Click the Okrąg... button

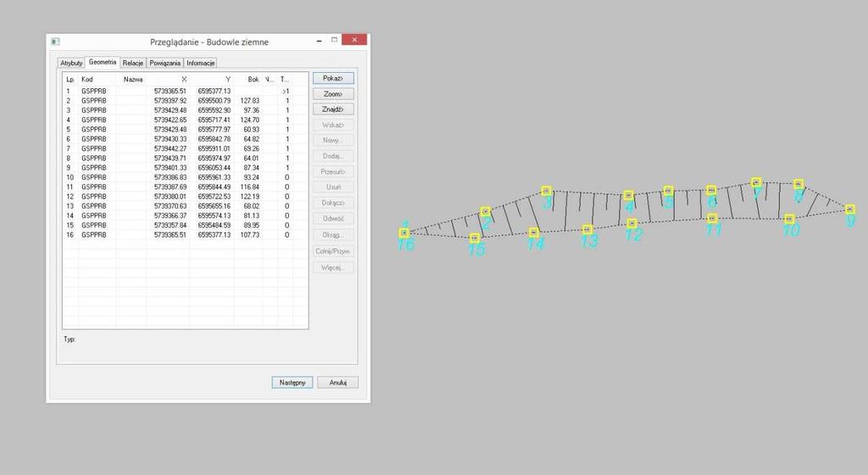tap(333, 235)
